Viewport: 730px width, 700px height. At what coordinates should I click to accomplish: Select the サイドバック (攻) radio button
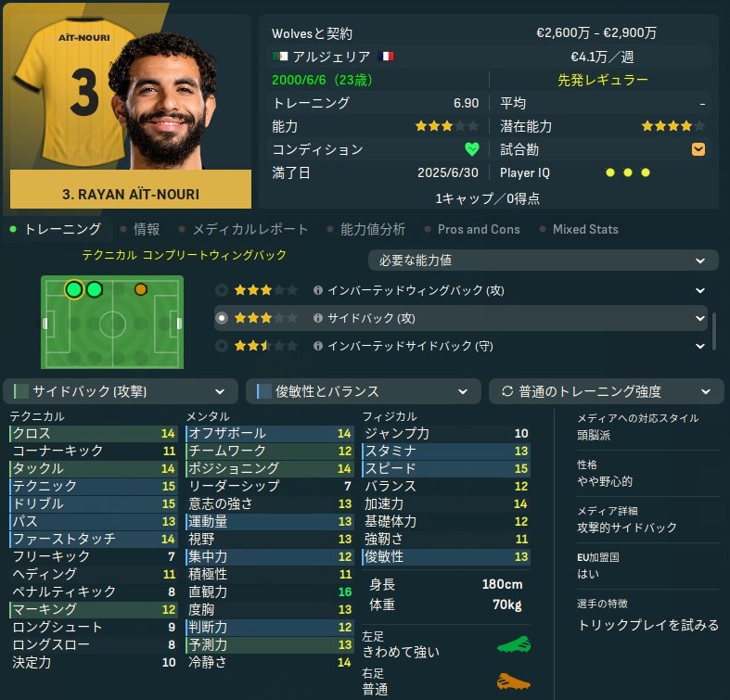[x=222, y=318]
